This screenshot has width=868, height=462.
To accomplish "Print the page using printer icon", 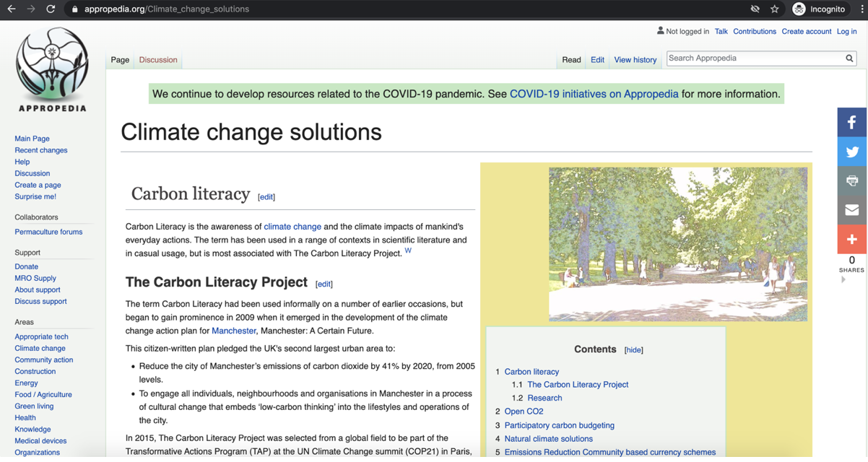I will 852,181.
